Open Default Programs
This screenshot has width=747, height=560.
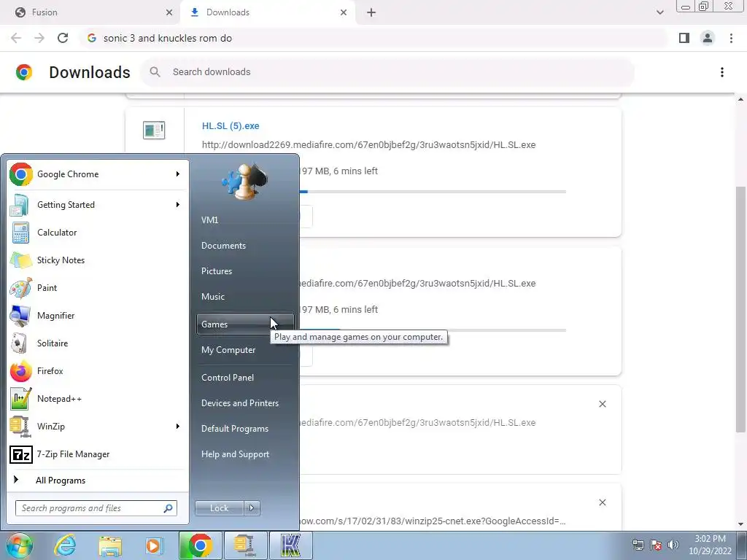pyautogui.click(x=245, y=429)
